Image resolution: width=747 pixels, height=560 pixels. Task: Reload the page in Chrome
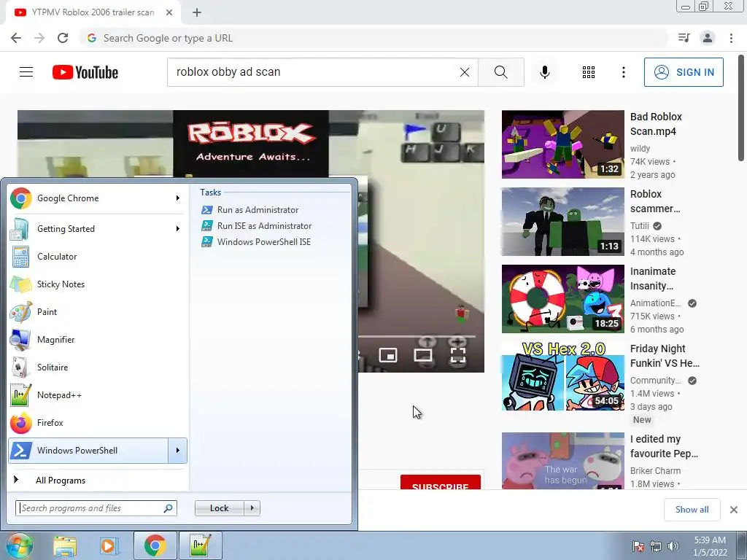point(63,38)
